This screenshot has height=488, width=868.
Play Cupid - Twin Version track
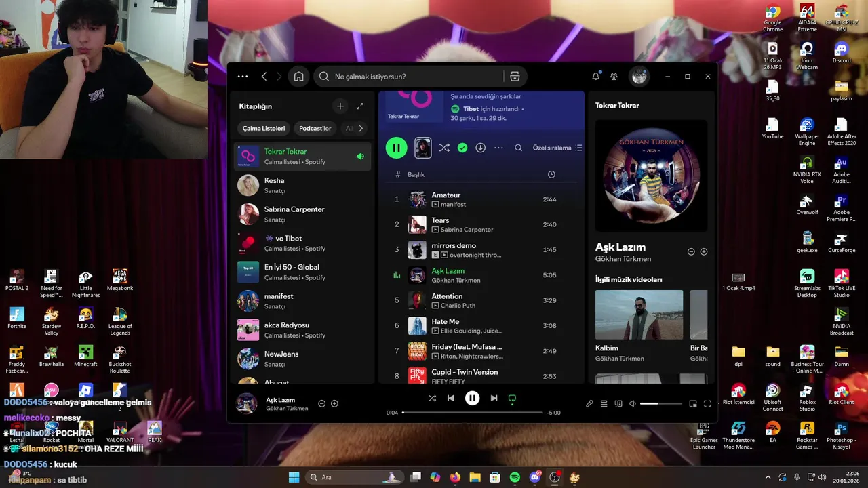tap(482, 376)
